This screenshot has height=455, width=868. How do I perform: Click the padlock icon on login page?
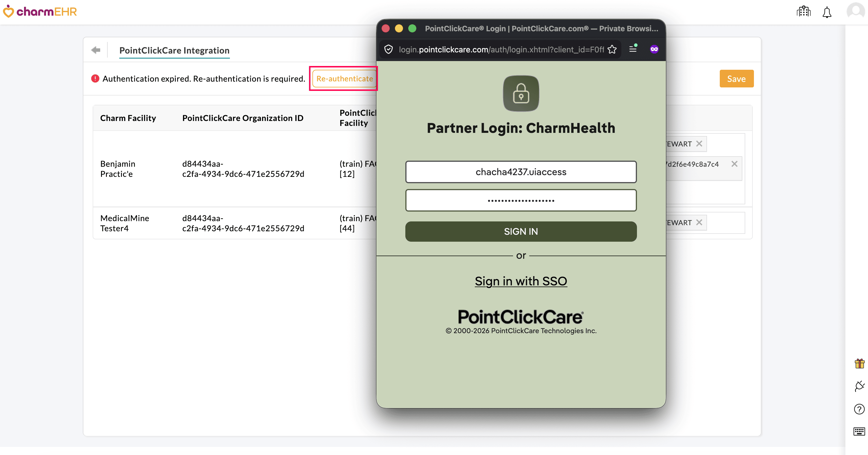point(521,93)
